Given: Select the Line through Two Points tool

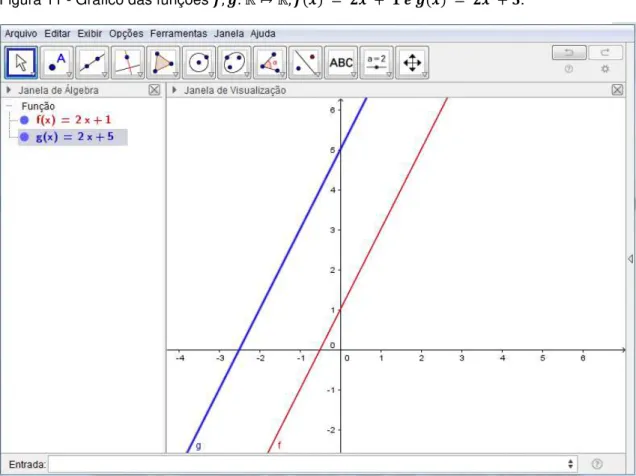Looking at the screenshot, I should click(x=92, y=62).
